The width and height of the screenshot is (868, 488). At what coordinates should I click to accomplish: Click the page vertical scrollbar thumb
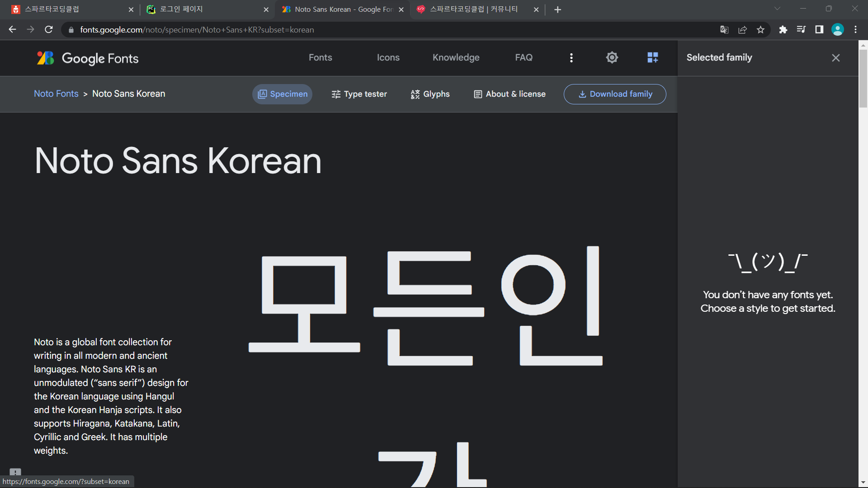click(x=863, y=79)
